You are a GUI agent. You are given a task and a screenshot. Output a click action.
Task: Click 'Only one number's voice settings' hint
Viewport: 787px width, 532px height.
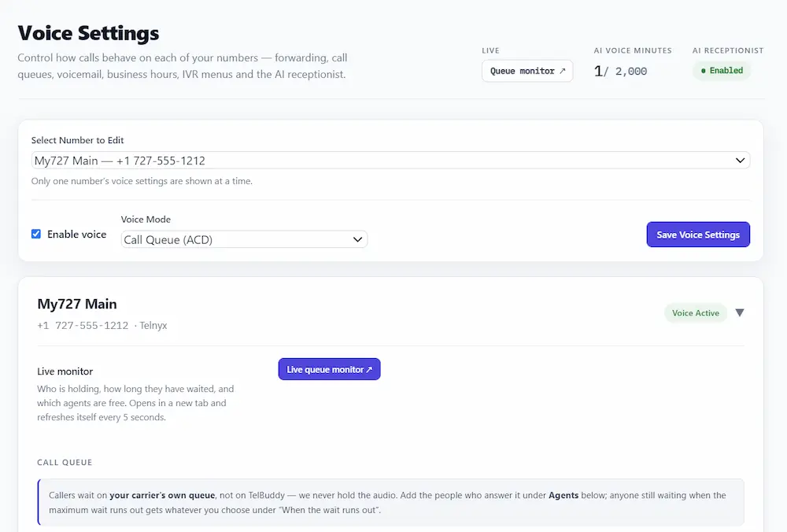[x=142, y=181]
